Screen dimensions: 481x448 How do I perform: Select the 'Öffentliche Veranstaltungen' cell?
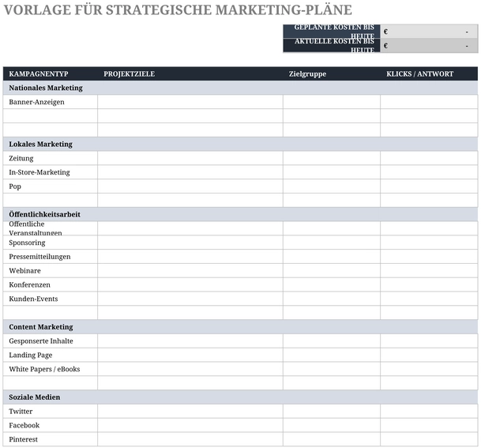[x=51, y=228]
